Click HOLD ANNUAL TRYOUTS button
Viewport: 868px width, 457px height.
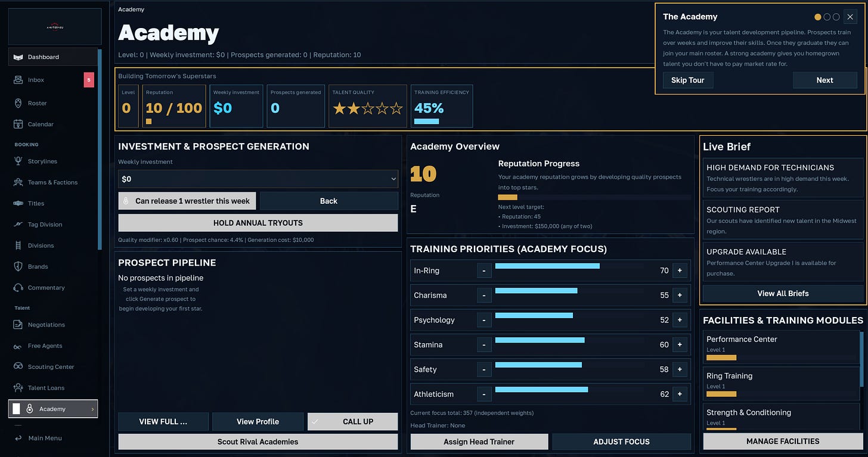(x=258, y=223)
